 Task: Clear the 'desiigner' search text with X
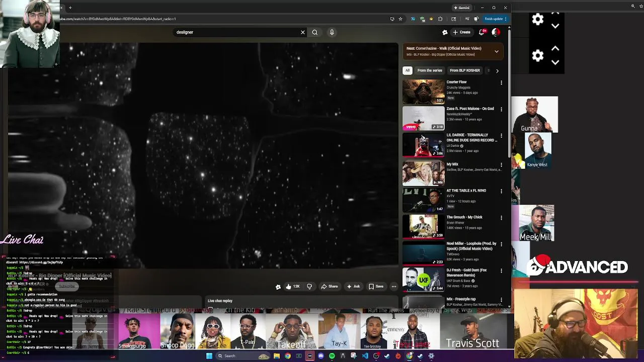(303, 32)
